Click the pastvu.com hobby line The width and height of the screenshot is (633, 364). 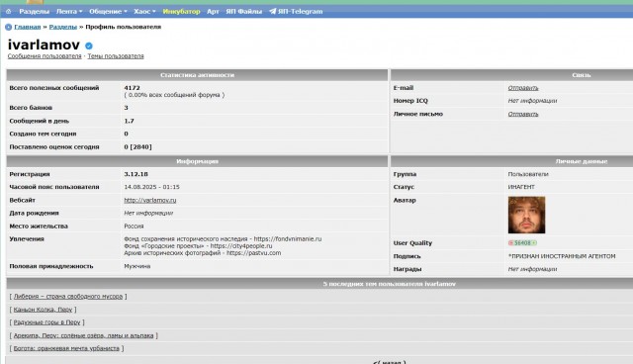click(202, 253)
